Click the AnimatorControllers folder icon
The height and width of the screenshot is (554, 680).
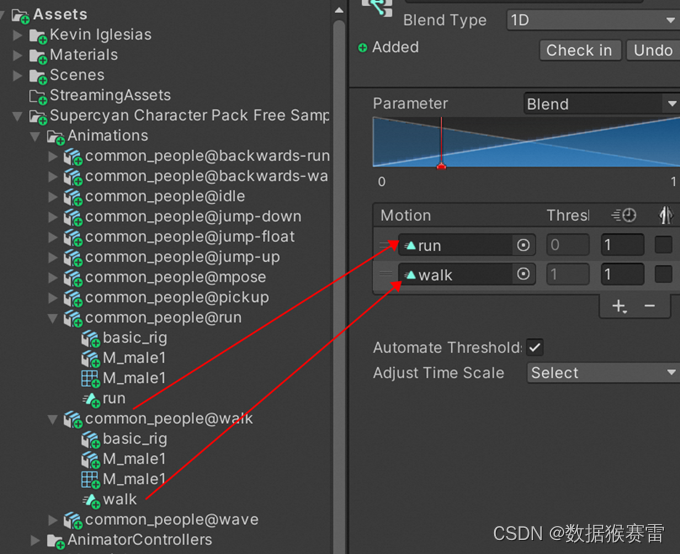tap(56, 541)
